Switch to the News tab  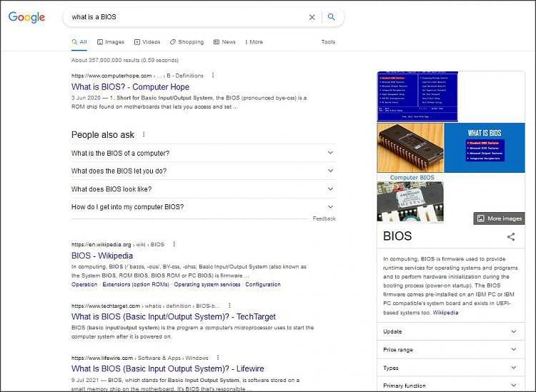coord(224,42)
